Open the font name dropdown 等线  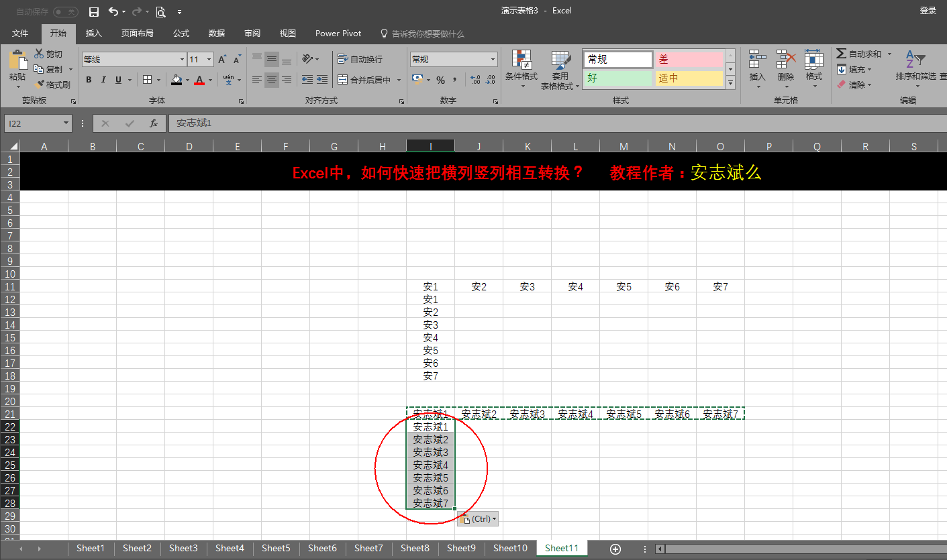click(x=182, y=60)
